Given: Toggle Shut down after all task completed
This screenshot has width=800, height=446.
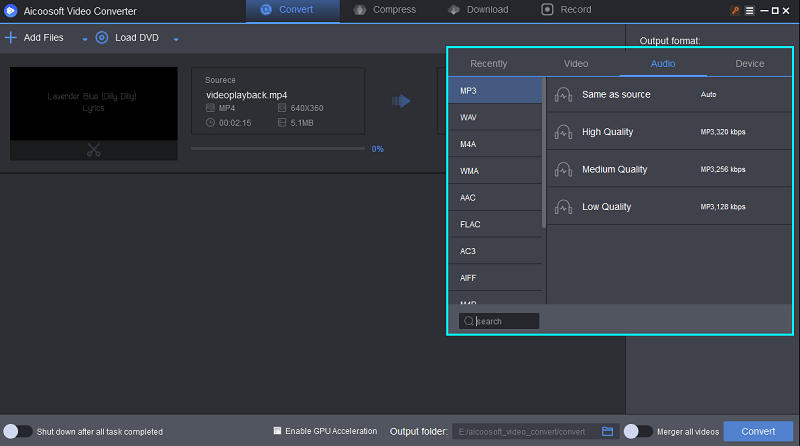Looking at the screenshot, I should [x=18, y=432].
